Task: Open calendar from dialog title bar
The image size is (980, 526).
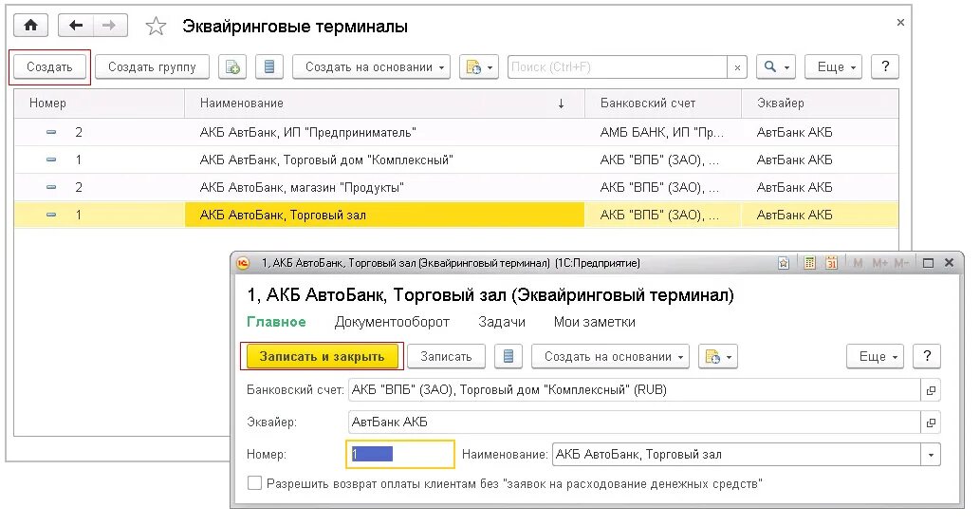Action: pos(831,263)
